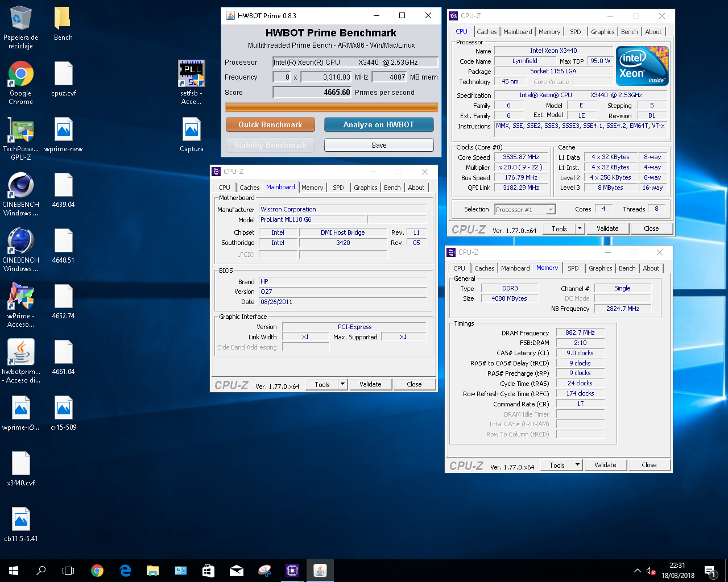The image size is (728, 582).
Task: Open the Captura image file
Action: (x=192, y=134)
